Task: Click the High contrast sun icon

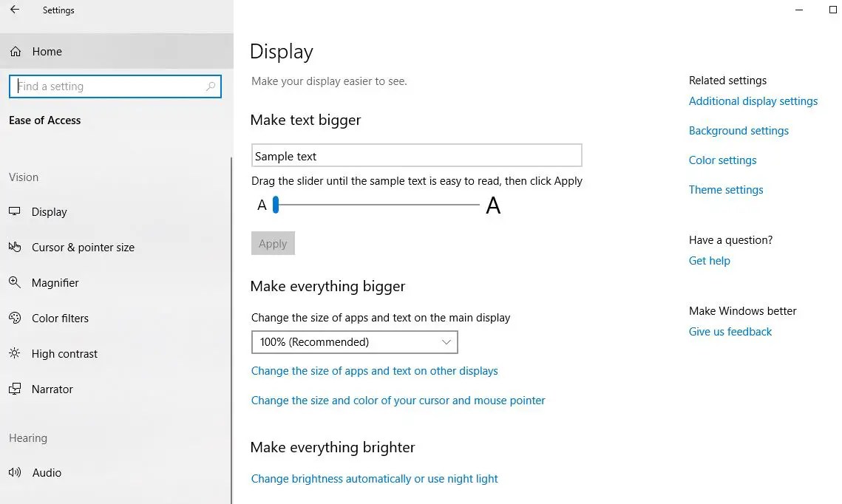Action: [x=15, y=353]
